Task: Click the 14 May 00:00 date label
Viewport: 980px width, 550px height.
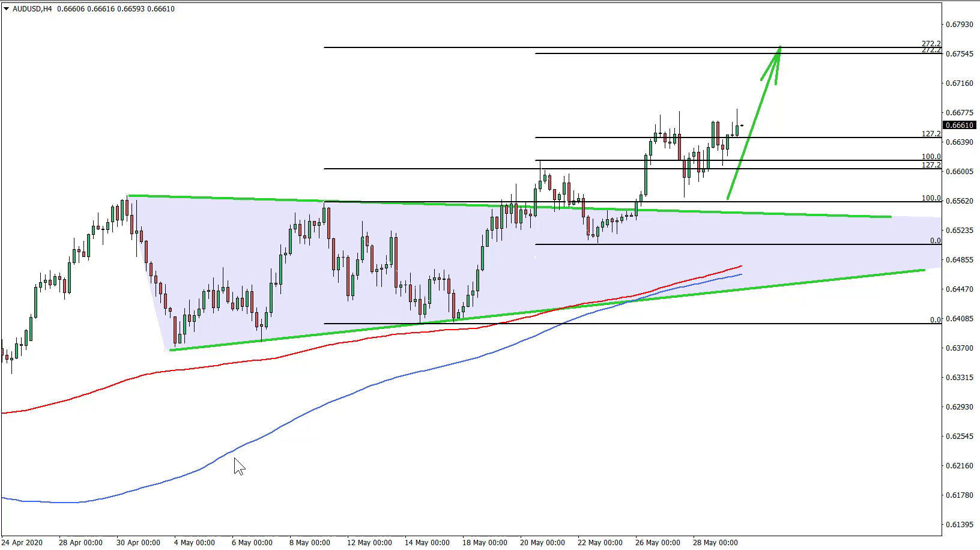Action: point(426,543)
